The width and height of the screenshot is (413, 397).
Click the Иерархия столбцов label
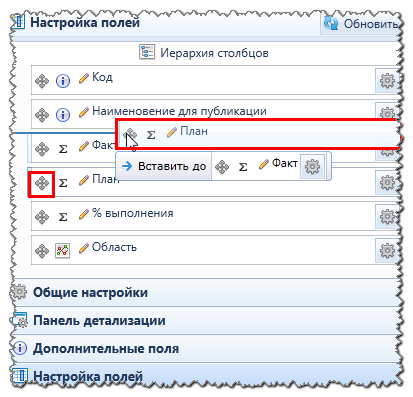(x=214, y=53)
